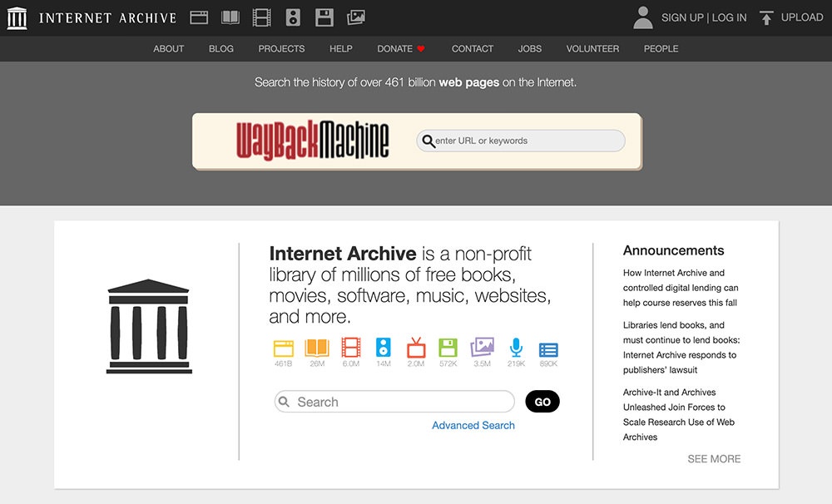Click SEE MORE under Announcements
The image size is (832, 504).
(x=714, y=459)
